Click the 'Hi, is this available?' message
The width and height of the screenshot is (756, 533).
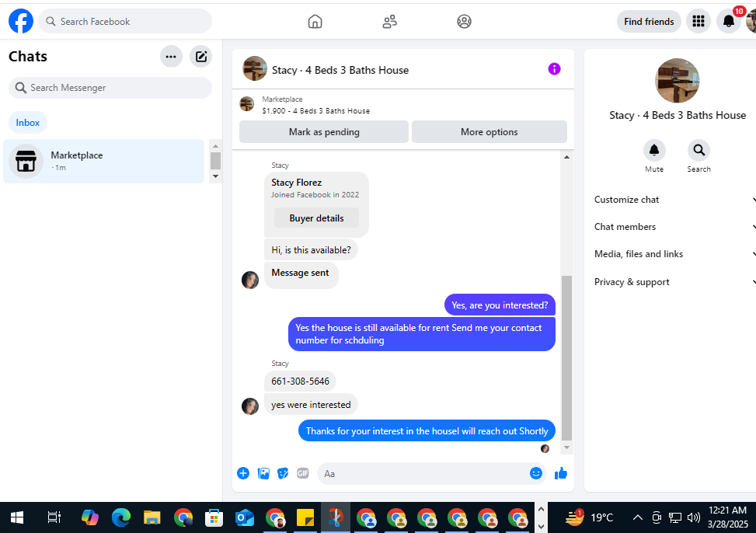point(311,250)
